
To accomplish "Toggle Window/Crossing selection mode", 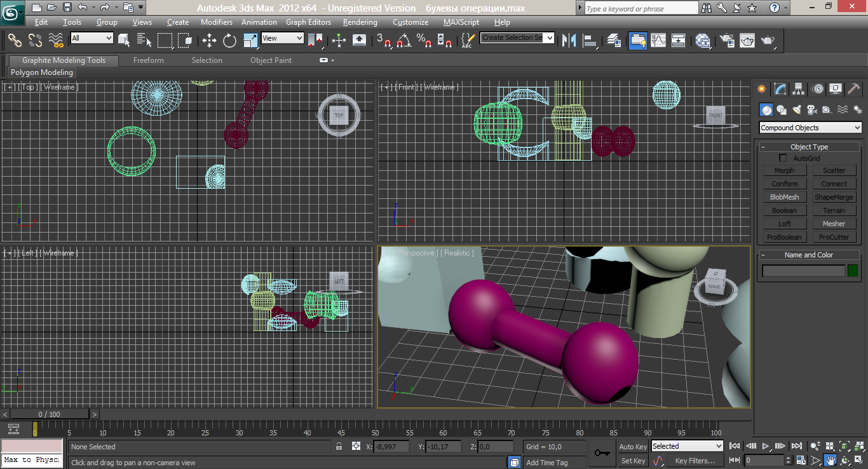I will coord(186,41).
